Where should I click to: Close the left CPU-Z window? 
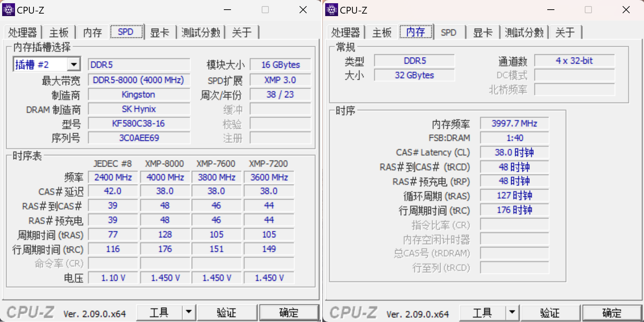coord(303,10)
